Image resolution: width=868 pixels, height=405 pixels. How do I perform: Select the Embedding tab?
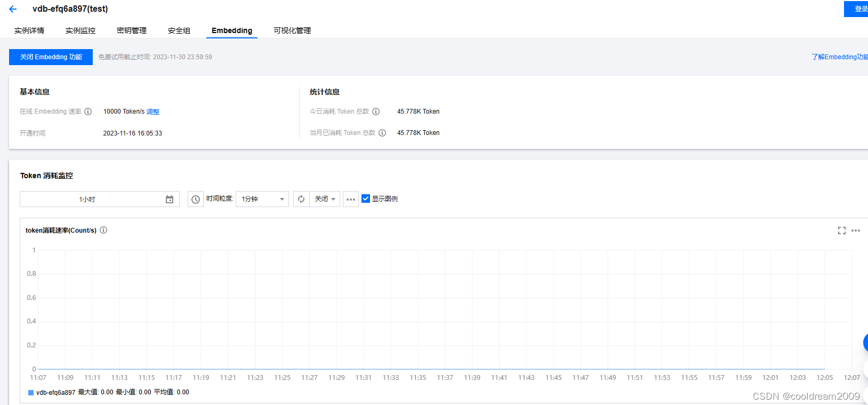pos(232,30)
